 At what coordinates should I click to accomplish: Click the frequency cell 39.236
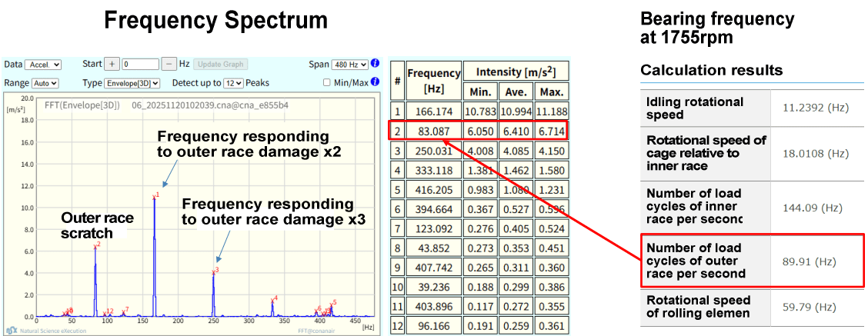coord(433,286)
